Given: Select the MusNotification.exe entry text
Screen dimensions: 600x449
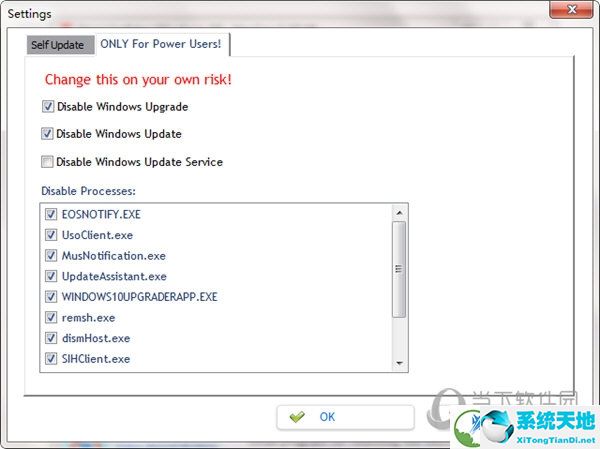Looking at the screenshot, I should pos(114,256).
